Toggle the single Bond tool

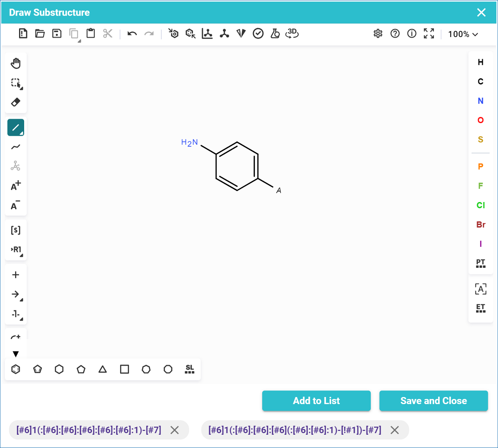pos(16,127)
